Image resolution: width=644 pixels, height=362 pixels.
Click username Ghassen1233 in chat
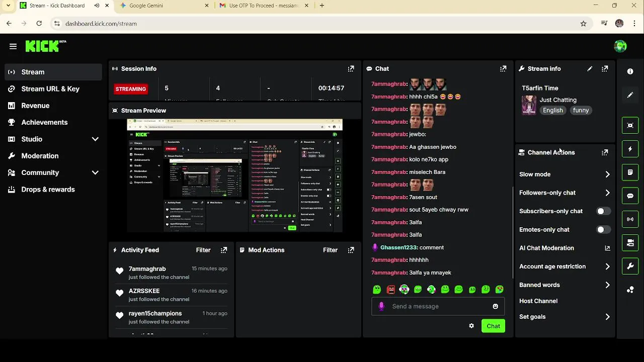pos(399,247)
